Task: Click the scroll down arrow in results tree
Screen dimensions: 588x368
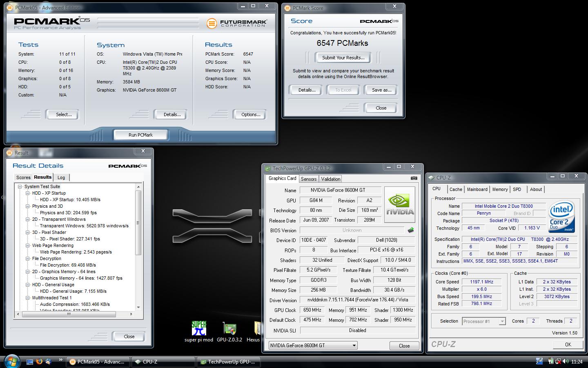Action: pyautogui.click(x=138, y=307)
